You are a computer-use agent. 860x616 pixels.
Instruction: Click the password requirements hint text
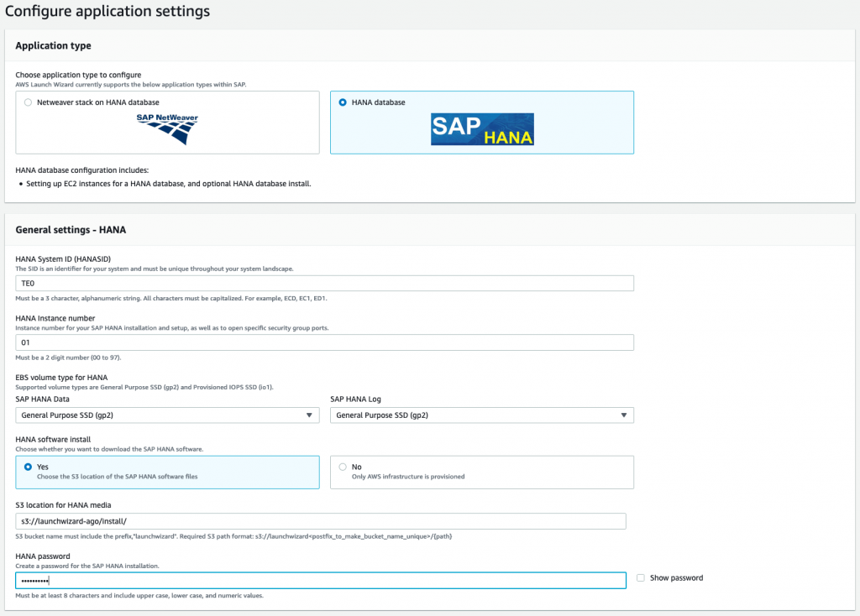pos(139,596)
